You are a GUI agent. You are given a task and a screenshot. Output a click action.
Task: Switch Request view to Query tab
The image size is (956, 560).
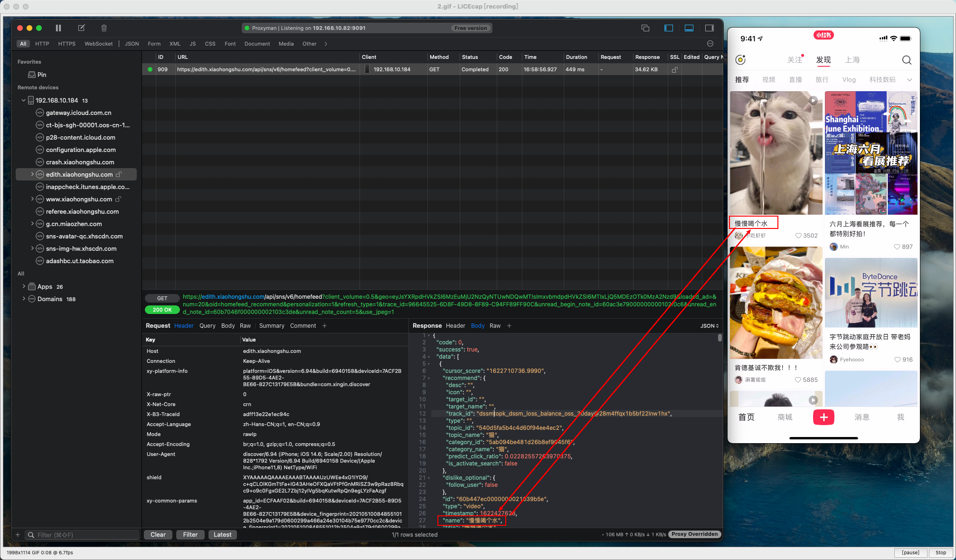click(207, 326)
